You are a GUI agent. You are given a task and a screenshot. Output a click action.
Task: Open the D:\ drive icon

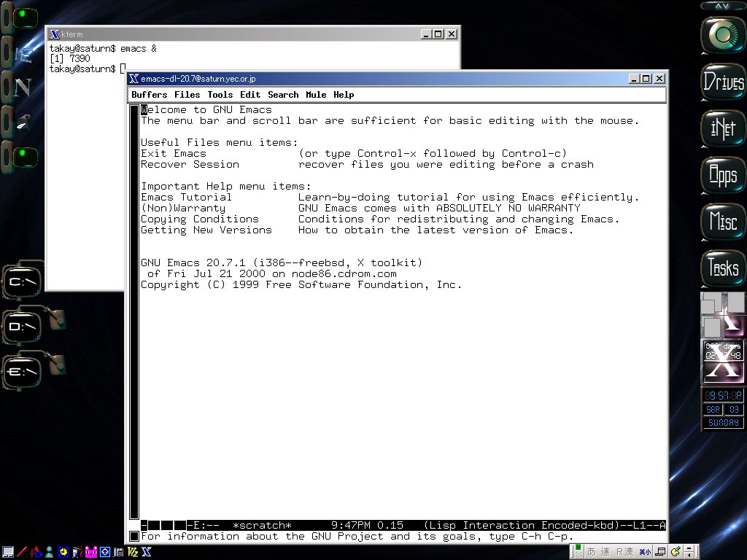pos(22,327)
